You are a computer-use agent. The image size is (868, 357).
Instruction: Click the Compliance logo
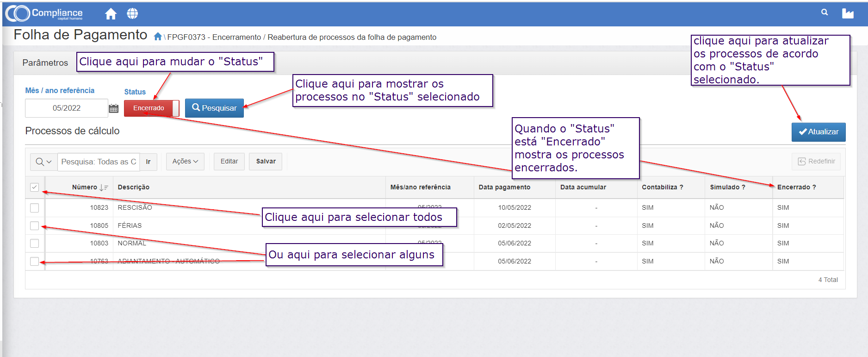click(x=44, y=13)
